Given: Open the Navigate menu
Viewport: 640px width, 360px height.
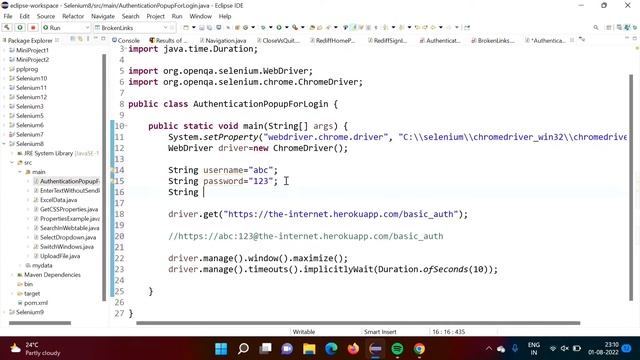Looking at the screenshot, I should [103, 16].
